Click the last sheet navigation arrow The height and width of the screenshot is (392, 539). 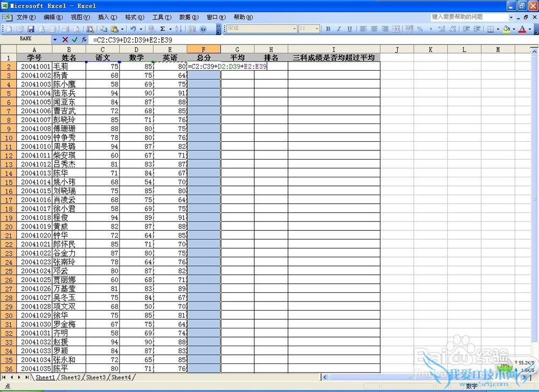click(x=27, y=377)
